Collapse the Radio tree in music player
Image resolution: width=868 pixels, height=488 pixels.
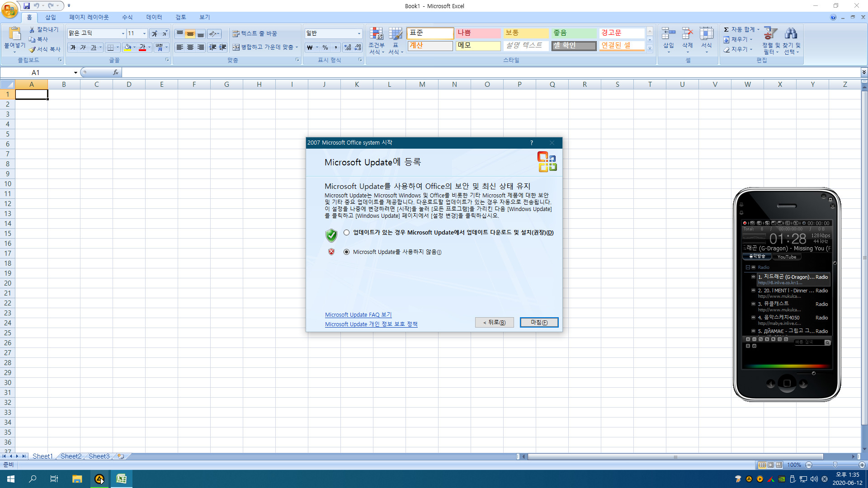[x=748, y=267]
